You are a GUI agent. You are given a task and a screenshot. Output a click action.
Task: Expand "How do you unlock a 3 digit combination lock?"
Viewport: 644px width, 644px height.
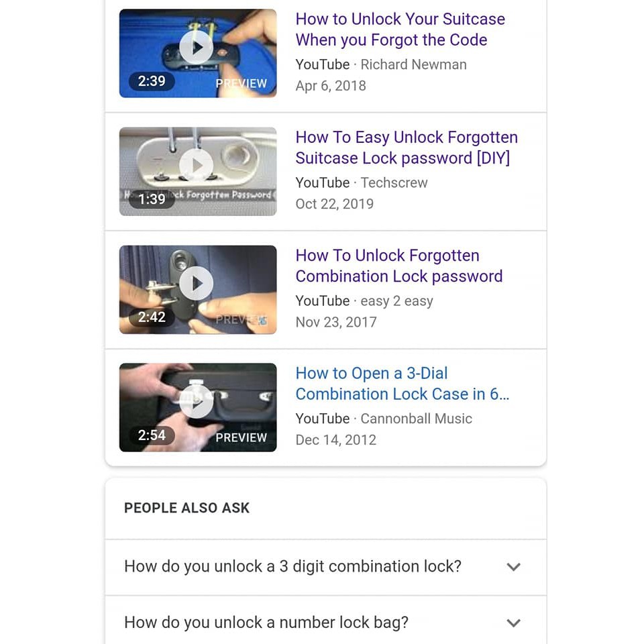(326, 567)
